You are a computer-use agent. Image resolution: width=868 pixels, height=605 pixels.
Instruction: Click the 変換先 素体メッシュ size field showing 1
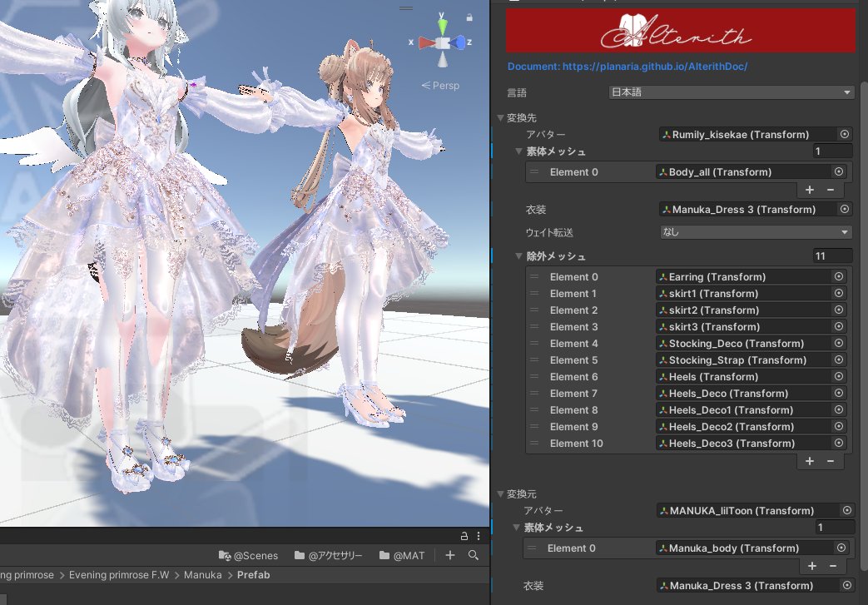pyautogui.click(x=832, y=151)
